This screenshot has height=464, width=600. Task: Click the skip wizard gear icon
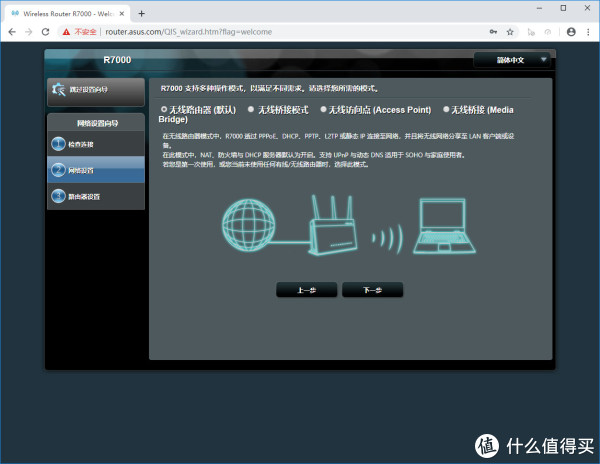pos(59,90)
